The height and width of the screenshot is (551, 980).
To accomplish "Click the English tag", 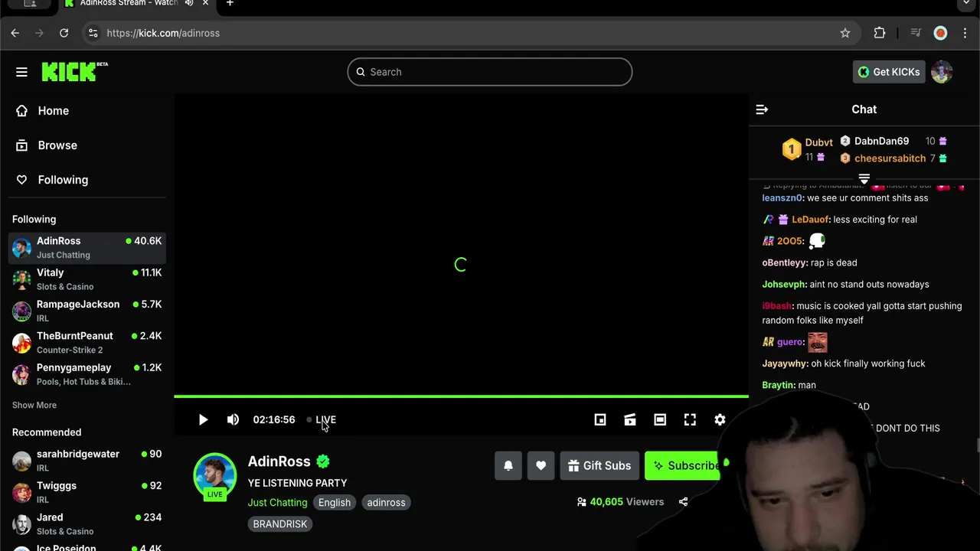I will (335, 503).
